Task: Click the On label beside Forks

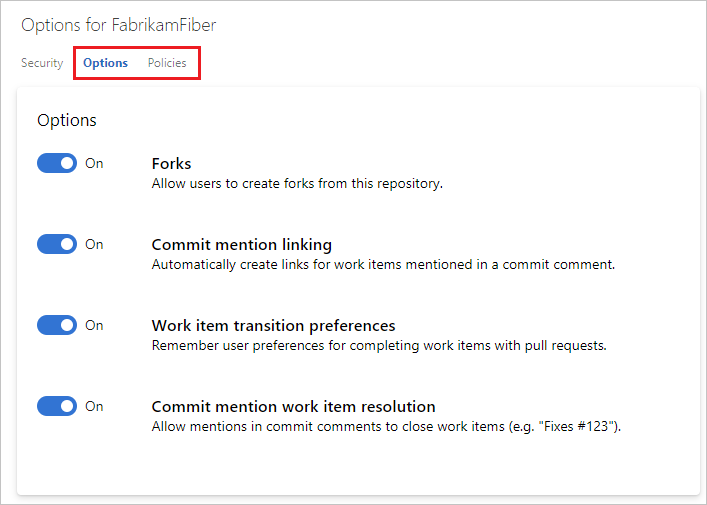Action: pyautogui.click(x=94, y=163)
